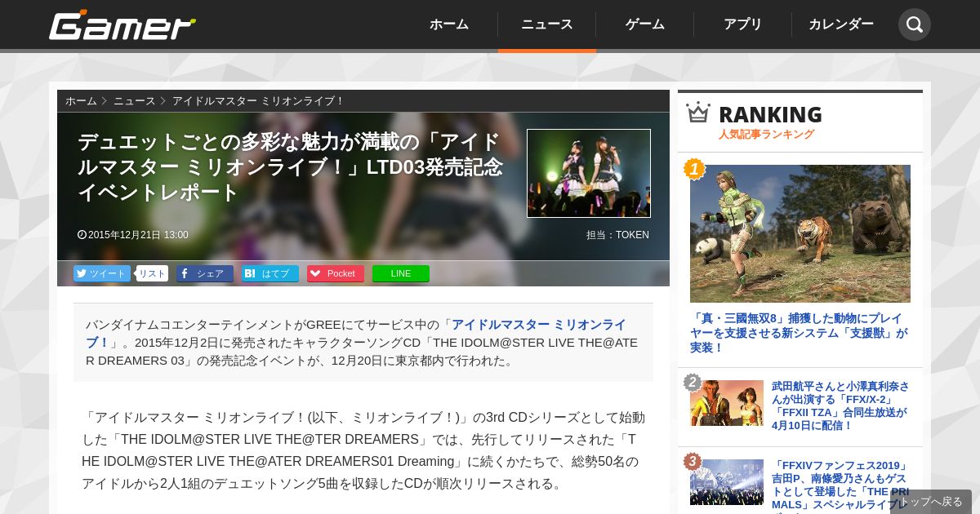Open the アプリ navigation tab
This screenshot has height=514, width=980.
click(x=743, y=24)
